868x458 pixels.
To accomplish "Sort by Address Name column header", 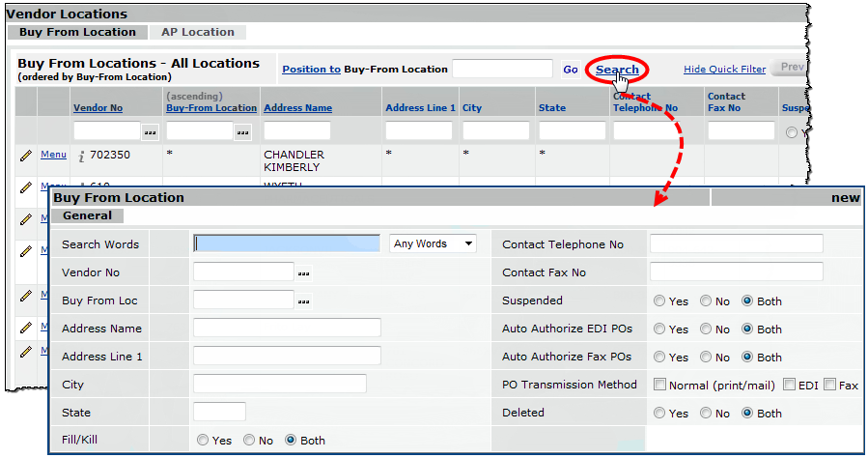I will 297,108.
